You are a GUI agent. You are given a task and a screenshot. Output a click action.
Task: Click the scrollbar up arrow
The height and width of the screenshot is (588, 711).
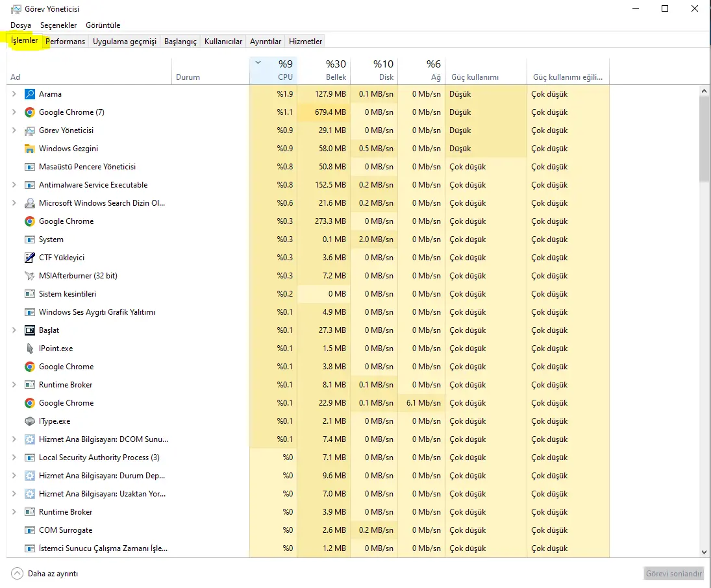pyautogui.click(x=705, y=91)
